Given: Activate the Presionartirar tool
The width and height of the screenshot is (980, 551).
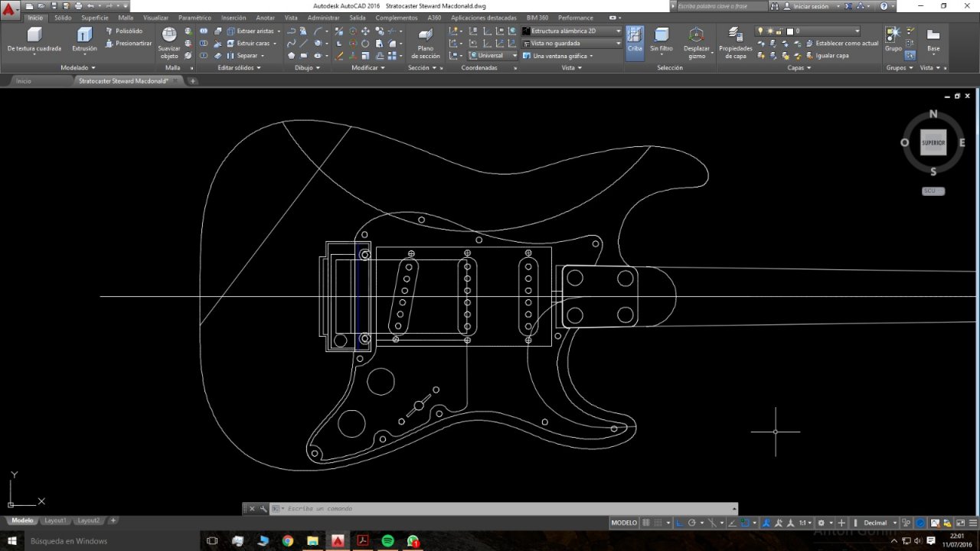Looking at the screenshot, I should point(129,44).
